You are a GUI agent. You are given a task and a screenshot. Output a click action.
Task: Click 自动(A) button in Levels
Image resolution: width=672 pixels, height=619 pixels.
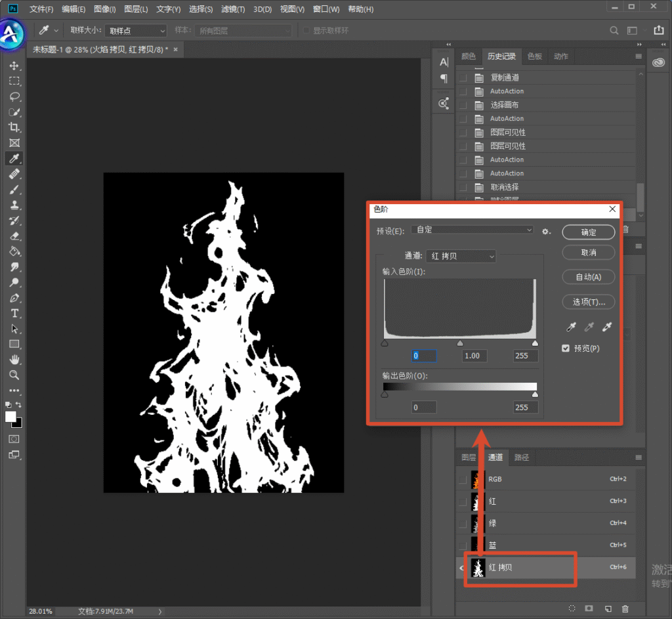pyautogui.click(x=589, y=277)
